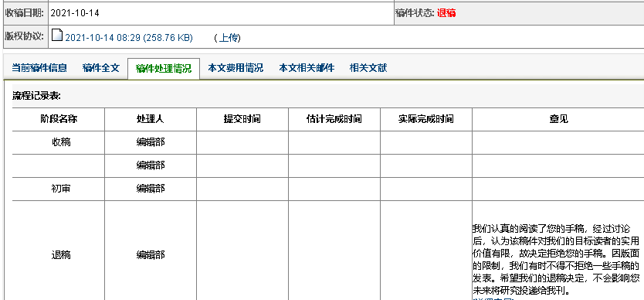Click the 处理人 column header

click(151, 119)
